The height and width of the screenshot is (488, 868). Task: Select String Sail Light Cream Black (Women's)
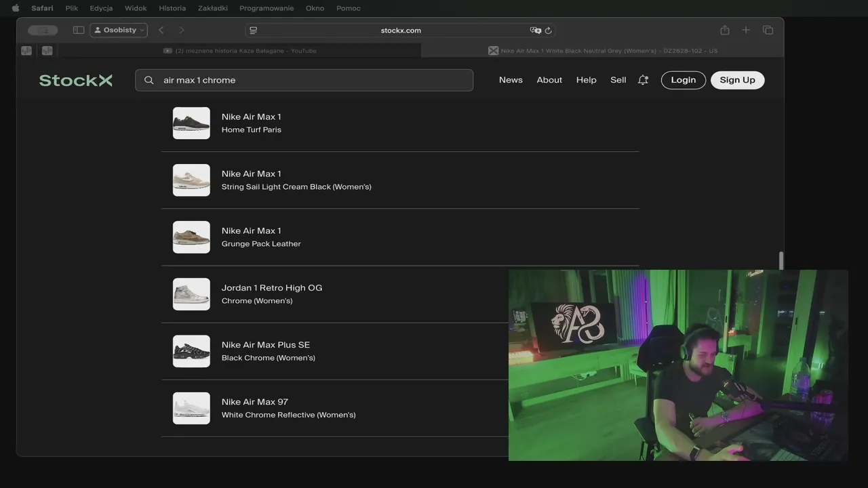400,180
